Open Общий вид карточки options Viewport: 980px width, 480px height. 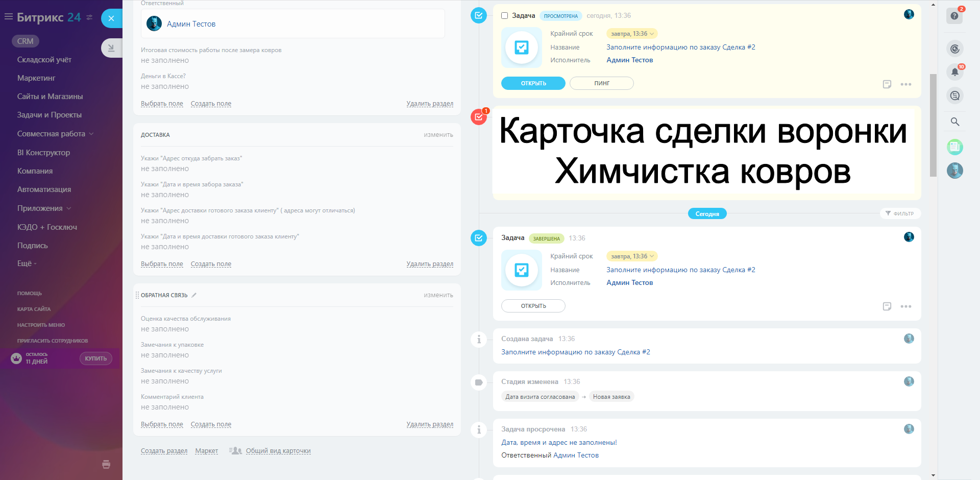(x=278, y=451)
